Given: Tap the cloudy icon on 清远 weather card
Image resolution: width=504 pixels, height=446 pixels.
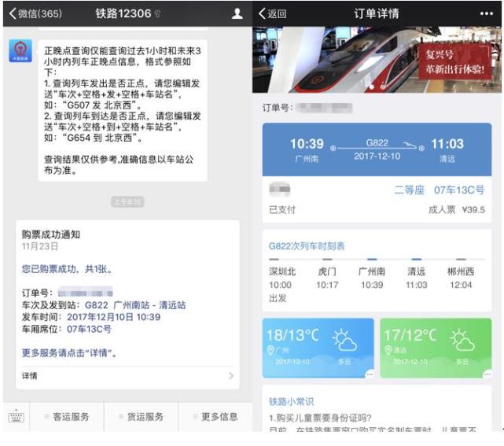Looking at the screenshot, I should [462, 340].
